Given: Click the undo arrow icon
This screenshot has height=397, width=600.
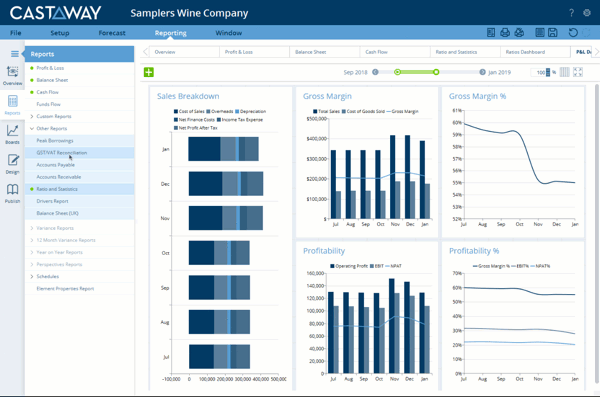Looking at the screenshot, I should [x=573, y=33].
